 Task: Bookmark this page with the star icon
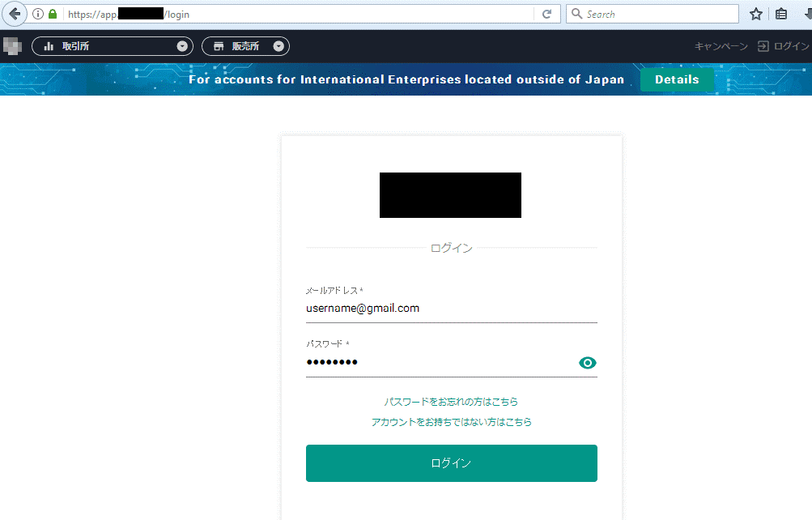(x=756, y=14)
